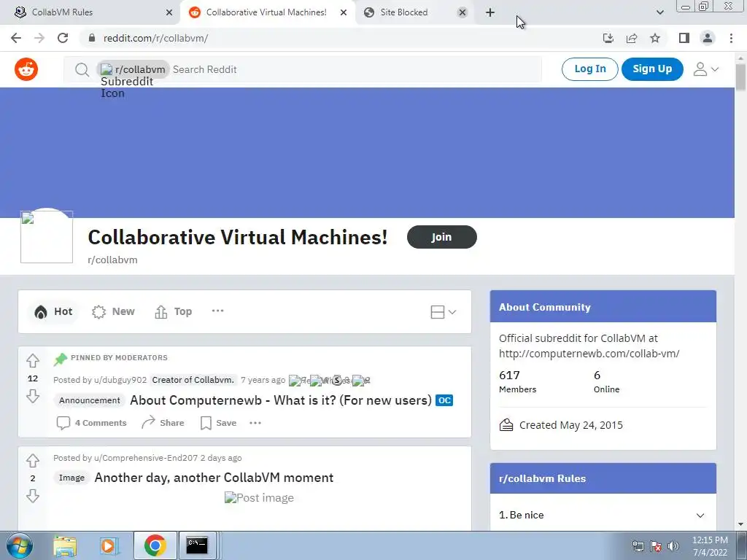Open the user account dropdown menu
The height and width of the screenshot is (560, 747).
tap(705, 69)
